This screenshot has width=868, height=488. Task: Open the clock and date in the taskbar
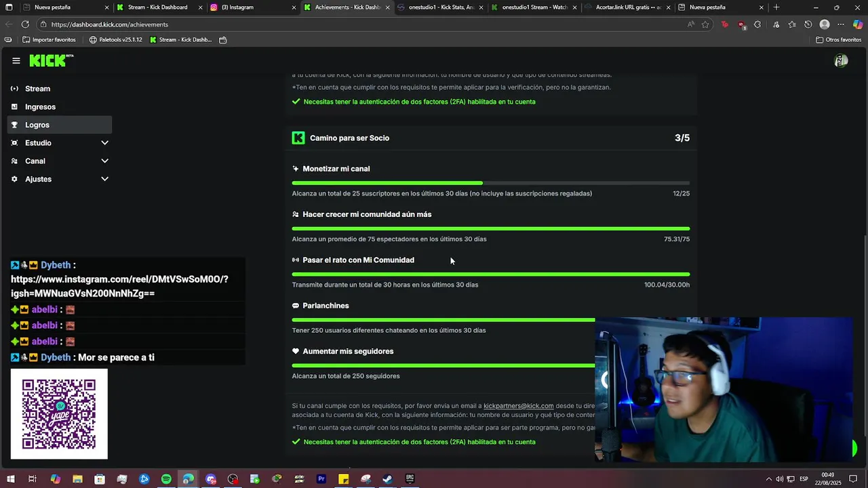pyautogui.click(x=828, y=479)
